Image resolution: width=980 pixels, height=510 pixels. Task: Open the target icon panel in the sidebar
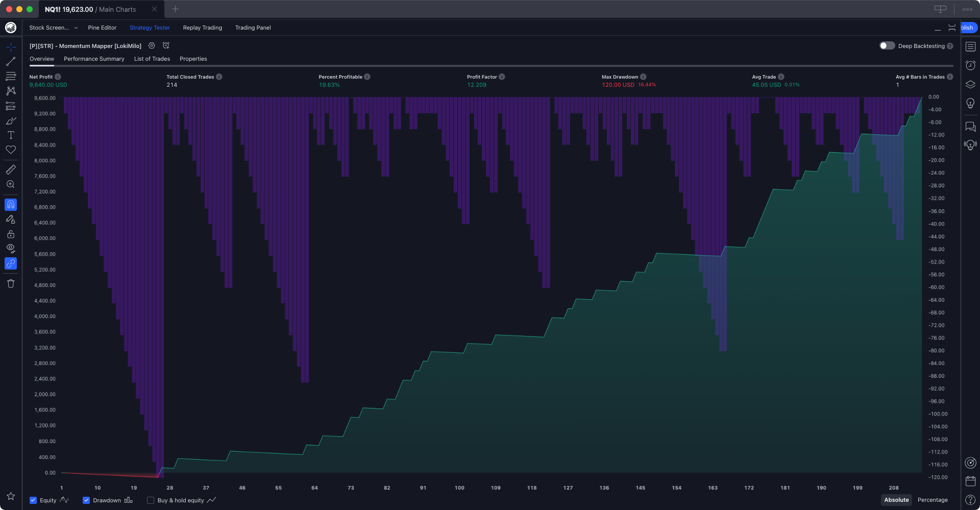point(970,463)
